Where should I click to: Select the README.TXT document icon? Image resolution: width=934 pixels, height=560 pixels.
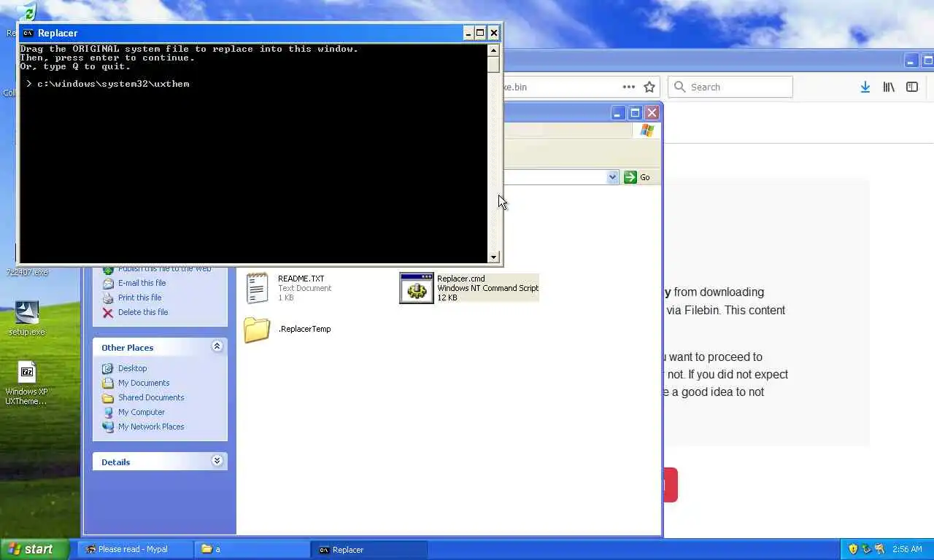257,288
